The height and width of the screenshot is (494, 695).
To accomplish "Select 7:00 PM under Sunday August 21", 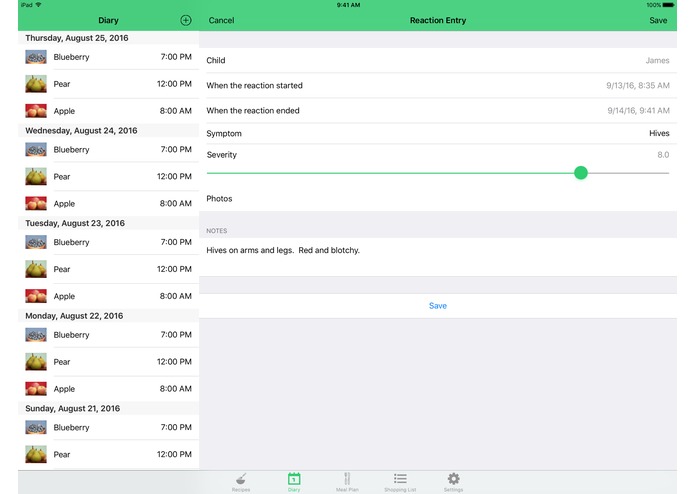I will click(x=176, y=427).
